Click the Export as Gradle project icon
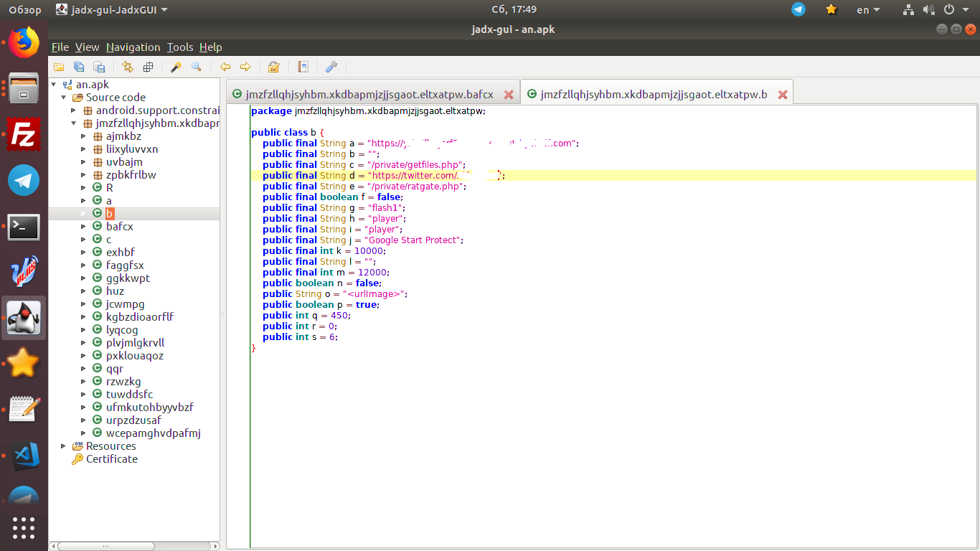 tap(99, 67)
